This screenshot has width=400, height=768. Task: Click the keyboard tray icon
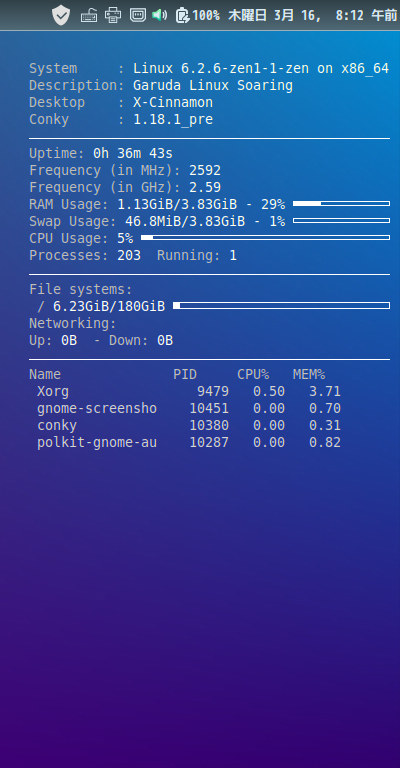(x=89, y=15)
